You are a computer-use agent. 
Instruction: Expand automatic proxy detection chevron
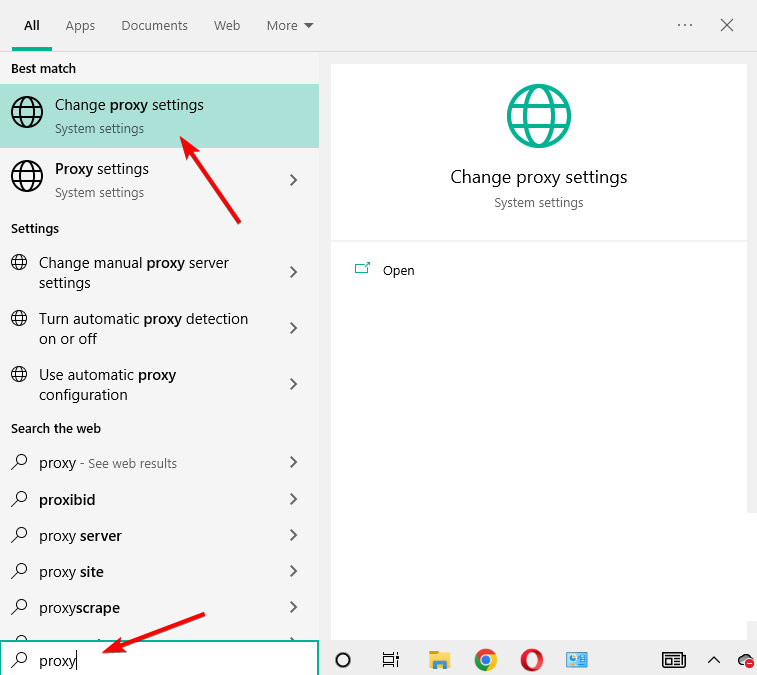tap(293, 328)
